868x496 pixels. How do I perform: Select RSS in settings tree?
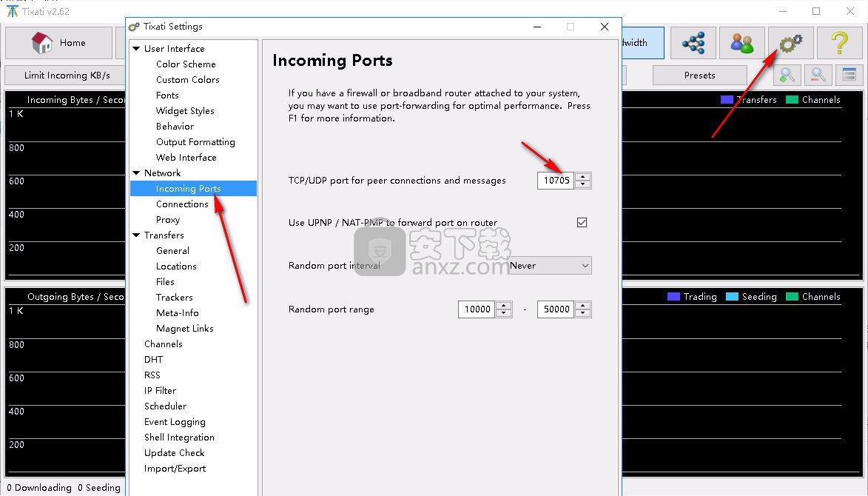coord(152,375)
